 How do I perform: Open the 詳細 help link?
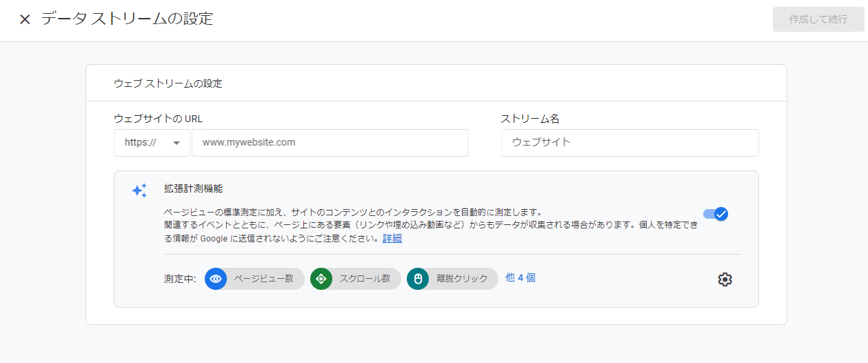click(392, 239)
